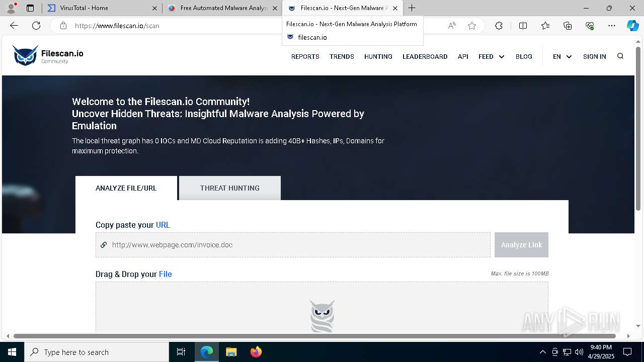Open browser Extensions icon
The width and height of the screenshot is (644, 362).
[x=499, y=26]
